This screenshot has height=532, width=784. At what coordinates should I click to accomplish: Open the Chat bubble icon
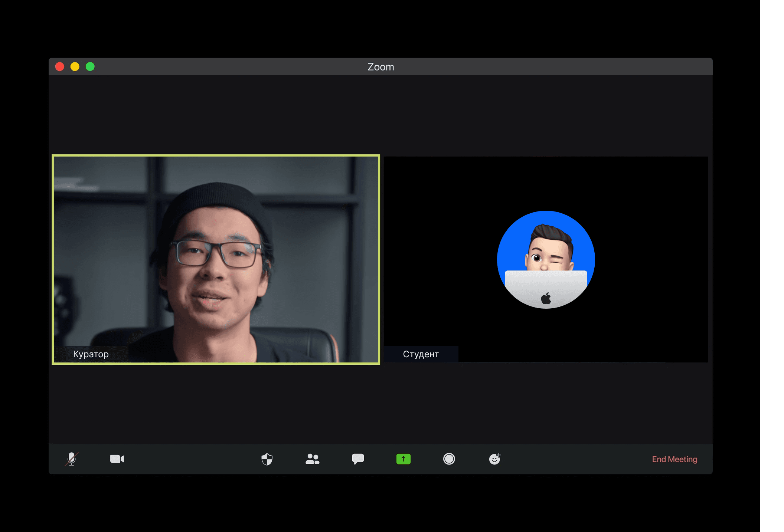(x=358, y=459)
